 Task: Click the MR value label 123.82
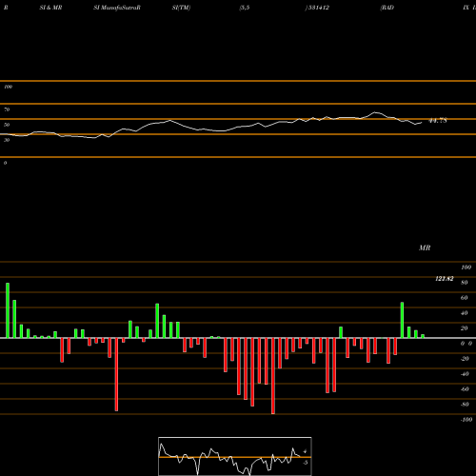[x=445, y=279]
